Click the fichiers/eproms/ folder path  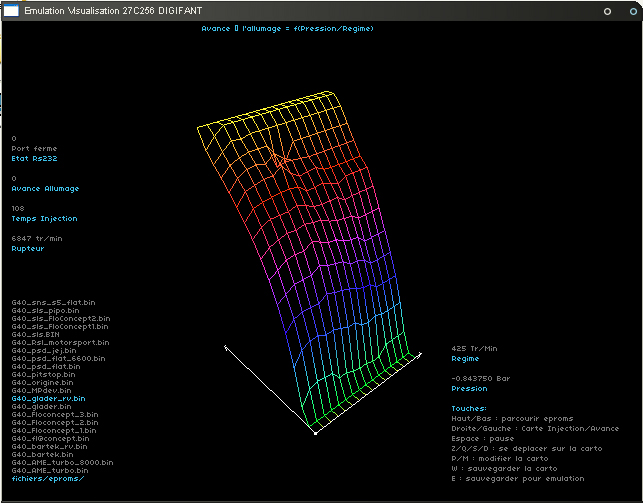(x=48, y=478)
